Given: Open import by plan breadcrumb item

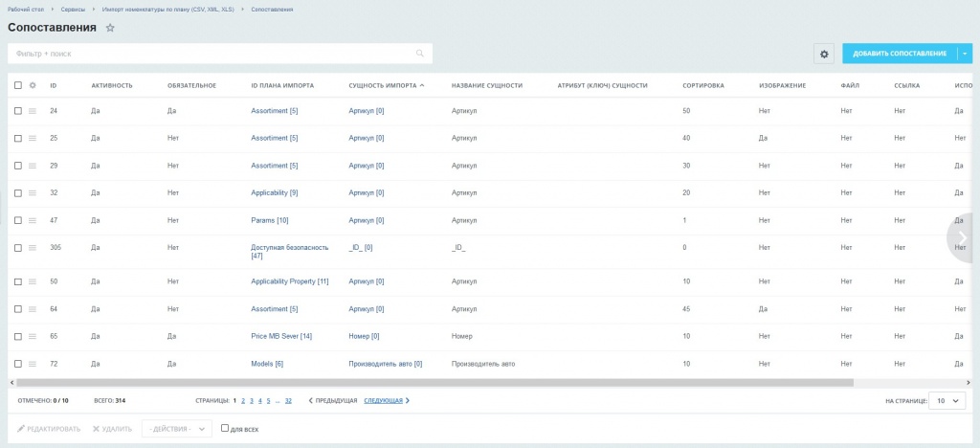Looking at the screenshot, I should tap(168, 10).
